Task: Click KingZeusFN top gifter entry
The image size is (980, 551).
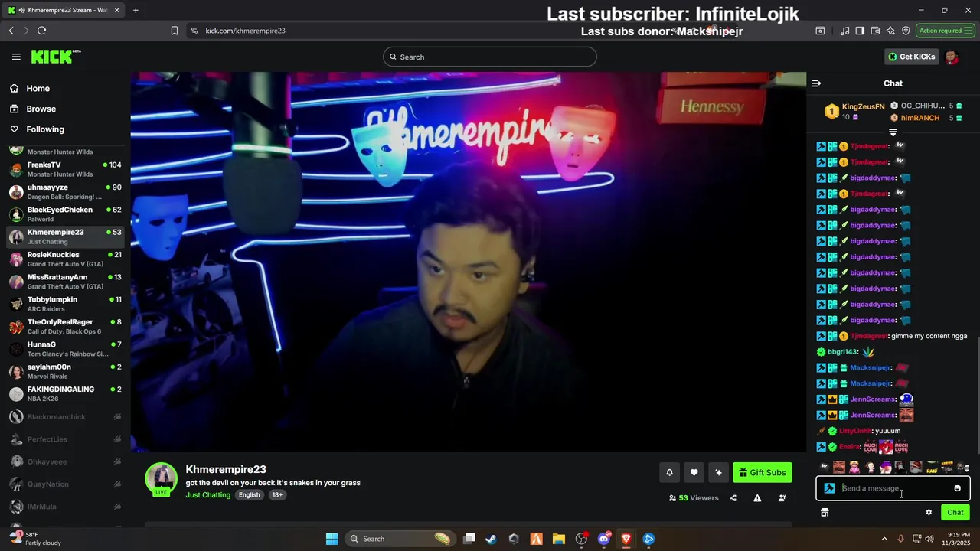Action: (x=854, y=112)
